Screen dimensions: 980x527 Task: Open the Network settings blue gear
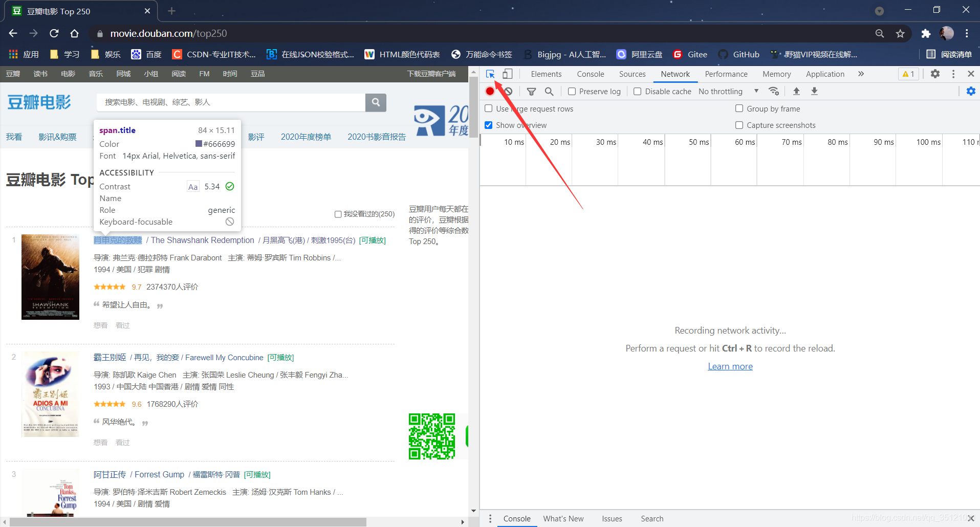click(971, 91)
